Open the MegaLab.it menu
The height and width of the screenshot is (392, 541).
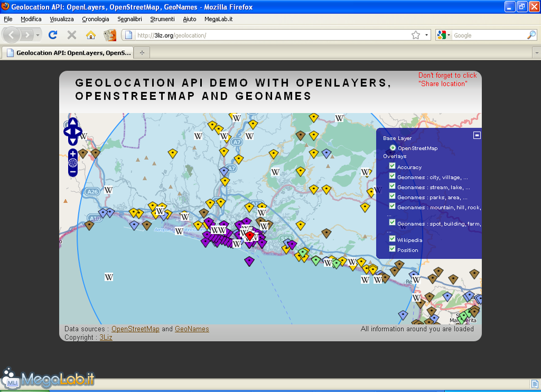[219, 19]
